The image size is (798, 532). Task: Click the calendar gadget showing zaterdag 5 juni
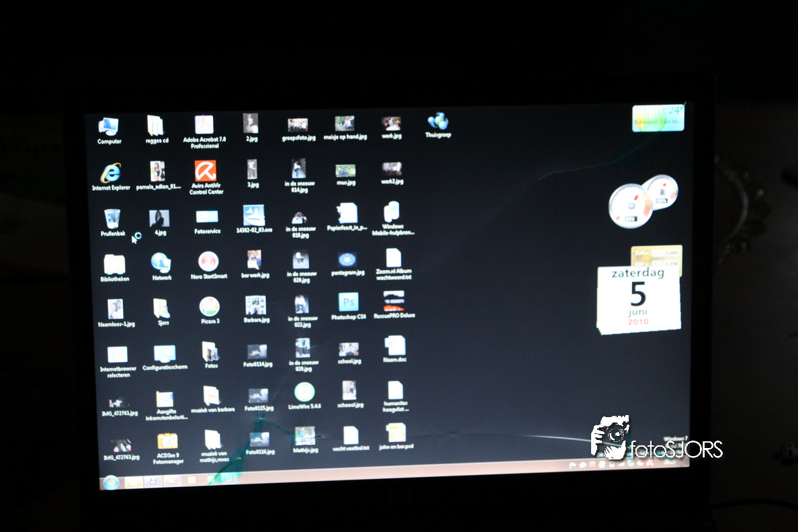638,299
